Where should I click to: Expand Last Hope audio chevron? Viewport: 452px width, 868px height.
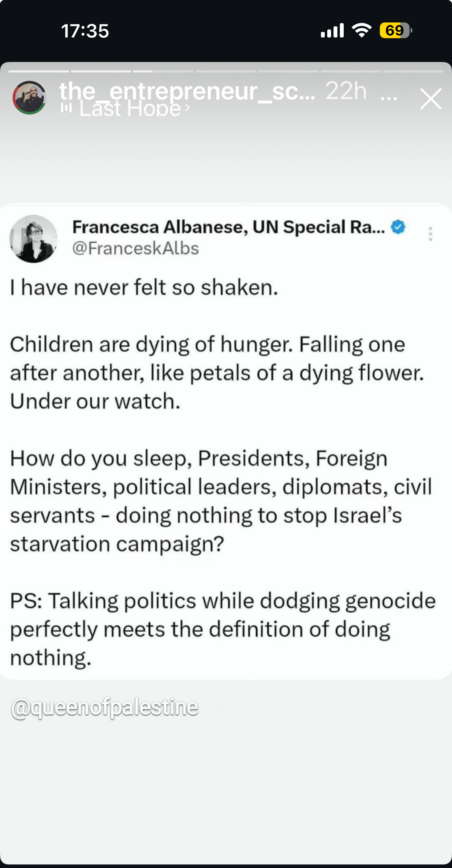(x=187, y=108)
